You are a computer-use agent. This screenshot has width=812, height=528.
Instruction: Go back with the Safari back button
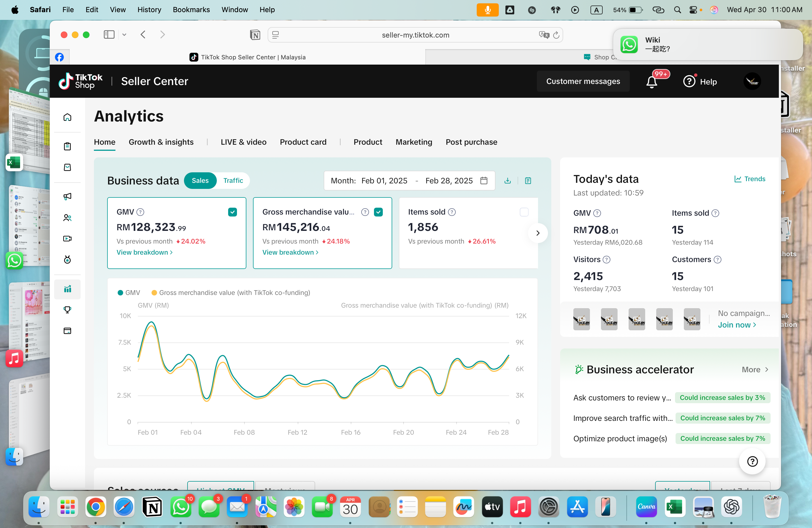(143, 35)
